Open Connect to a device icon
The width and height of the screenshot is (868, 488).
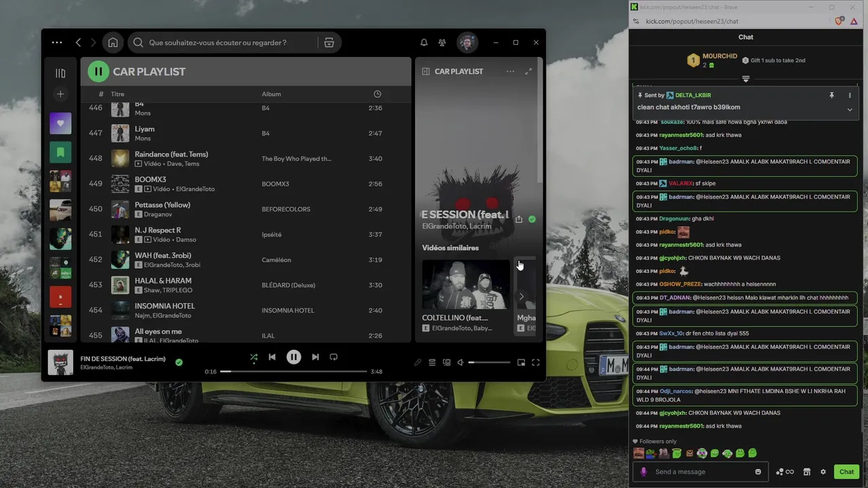click(446, 363)
